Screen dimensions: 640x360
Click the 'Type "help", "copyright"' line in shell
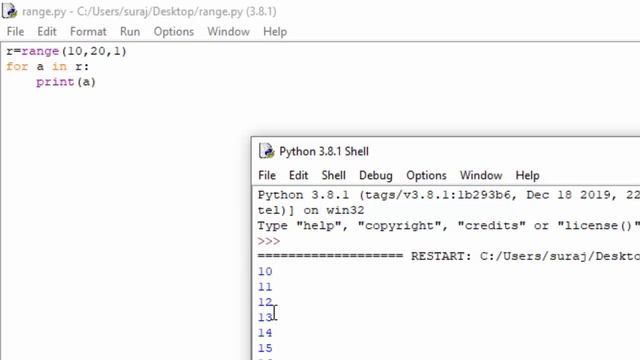(449, 226)
